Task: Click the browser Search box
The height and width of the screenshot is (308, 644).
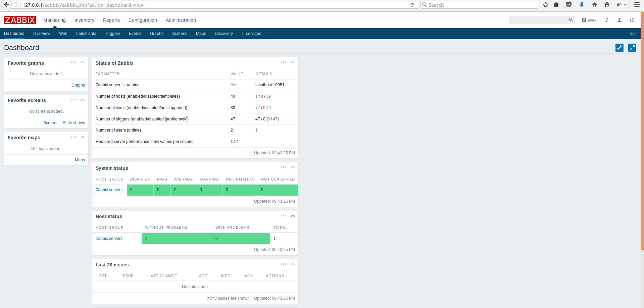Action: [479, 5]
